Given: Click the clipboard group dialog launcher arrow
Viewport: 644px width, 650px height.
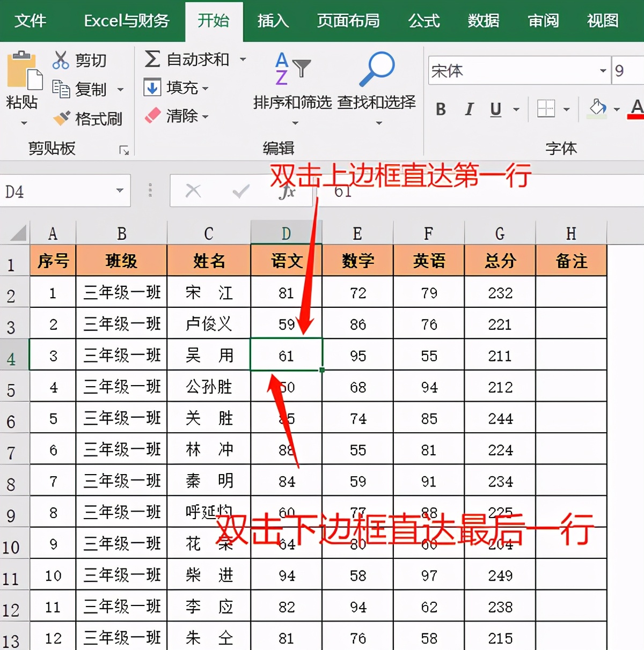Looking at the screenshot, I should [125, 151].
